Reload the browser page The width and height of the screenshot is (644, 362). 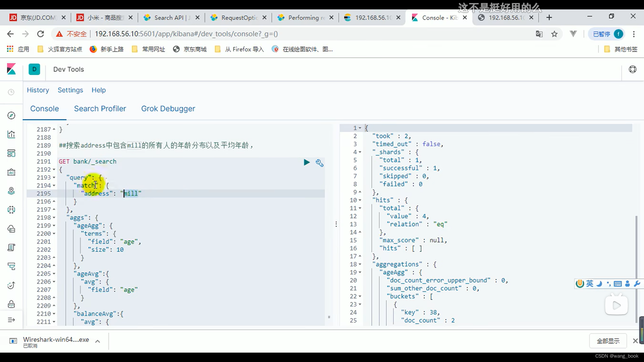point(41,34)
